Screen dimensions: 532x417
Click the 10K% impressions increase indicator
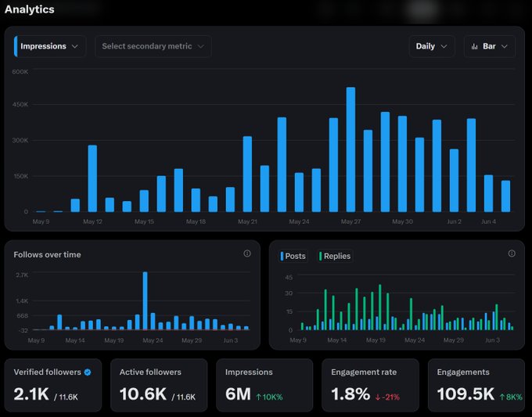tap(269, 397)
